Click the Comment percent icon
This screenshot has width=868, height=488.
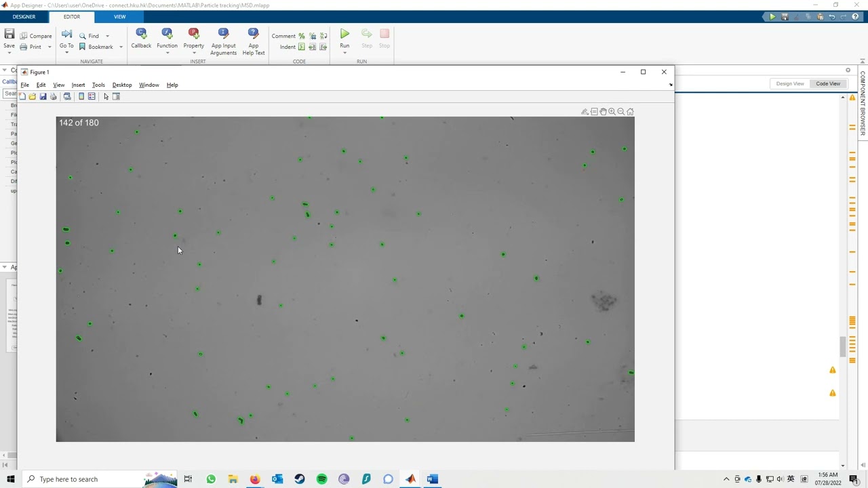(x=302, y=36)
